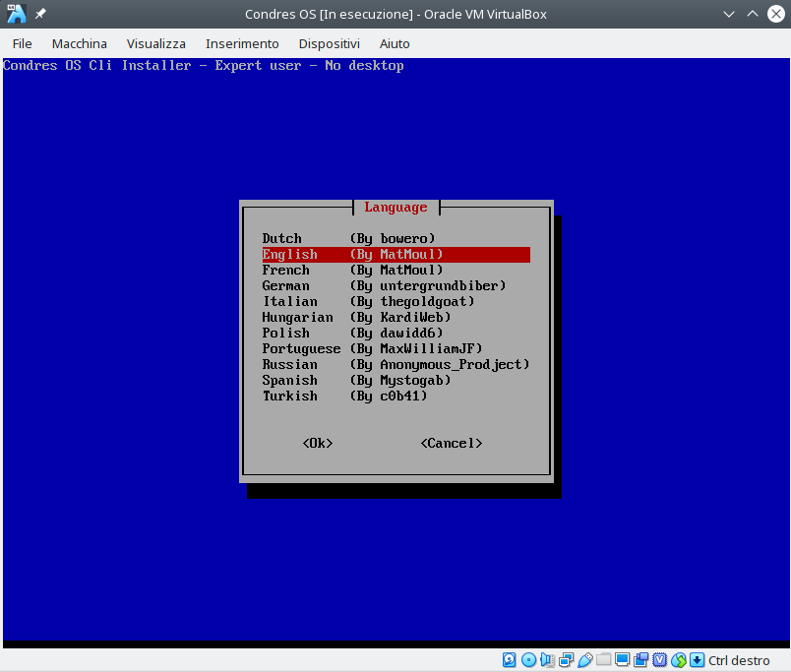This screenshot has width=791, height=672.
Task: Pick Dutch from the language list
Action: click(x=282, y=239)
